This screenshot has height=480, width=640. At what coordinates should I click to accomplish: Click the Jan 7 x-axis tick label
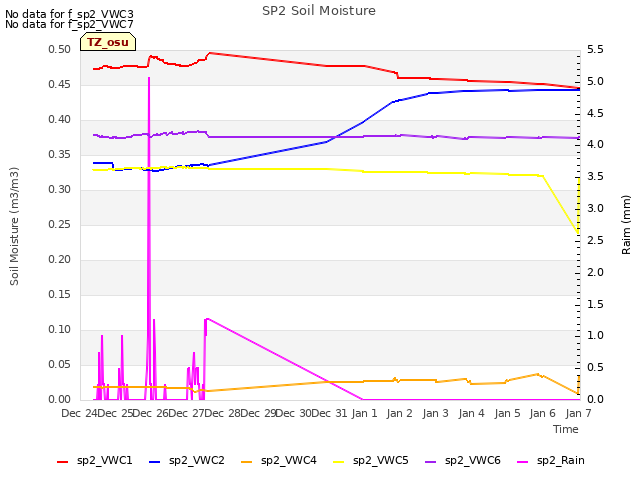click(x=578, y=413)
